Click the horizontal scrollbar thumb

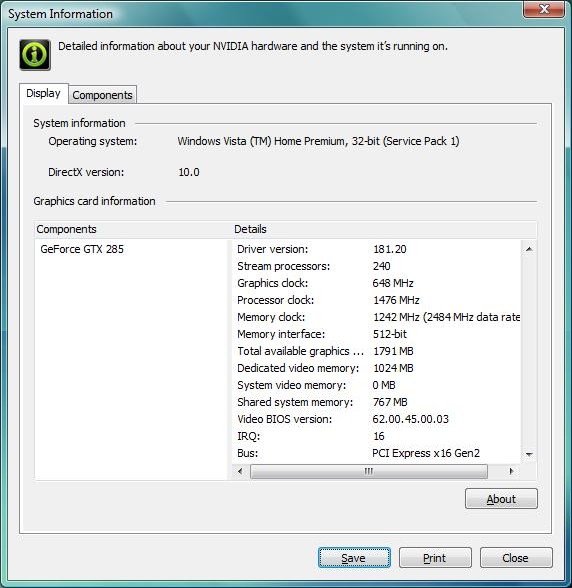tap(369, 471)
